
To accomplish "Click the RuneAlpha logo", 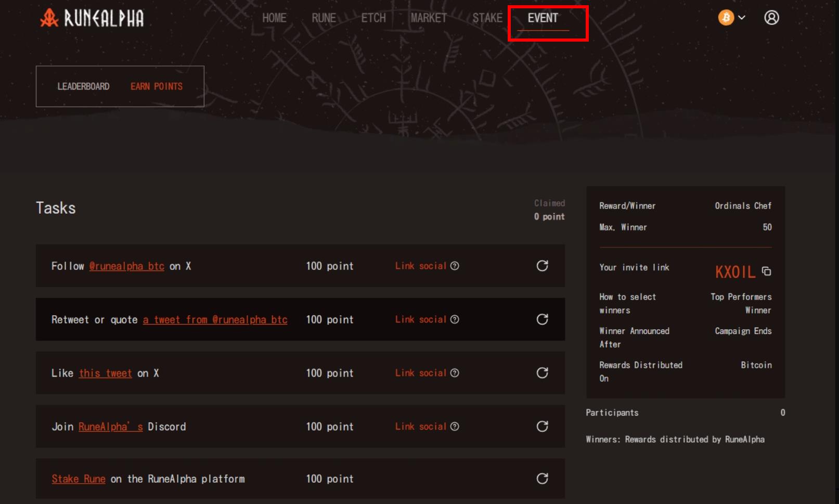I will coord(92,18).
